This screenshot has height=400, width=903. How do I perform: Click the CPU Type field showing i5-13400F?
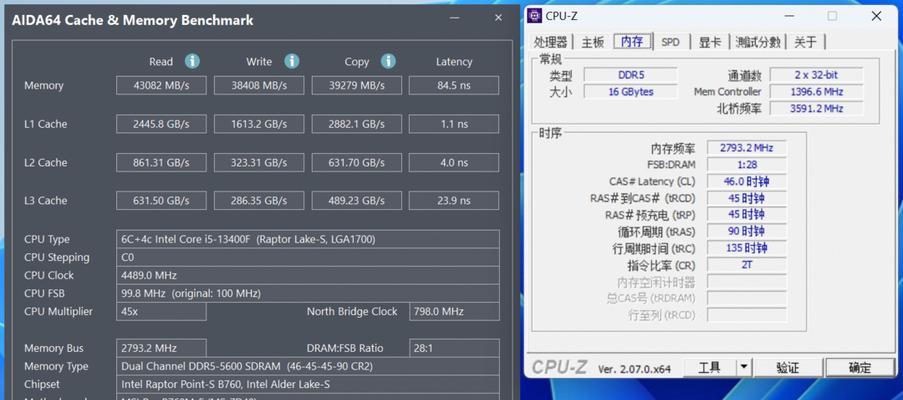[x=308, y=239]
